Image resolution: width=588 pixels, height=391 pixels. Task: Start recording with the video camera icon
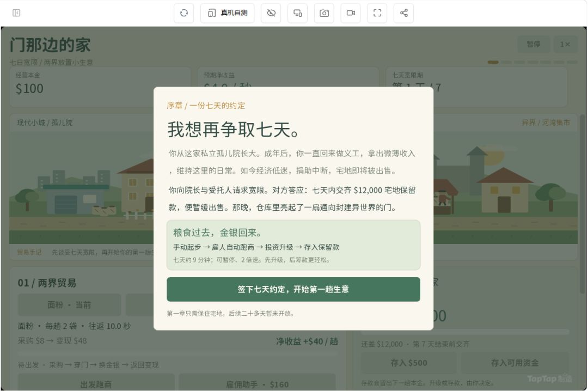(x=351, y=13)
